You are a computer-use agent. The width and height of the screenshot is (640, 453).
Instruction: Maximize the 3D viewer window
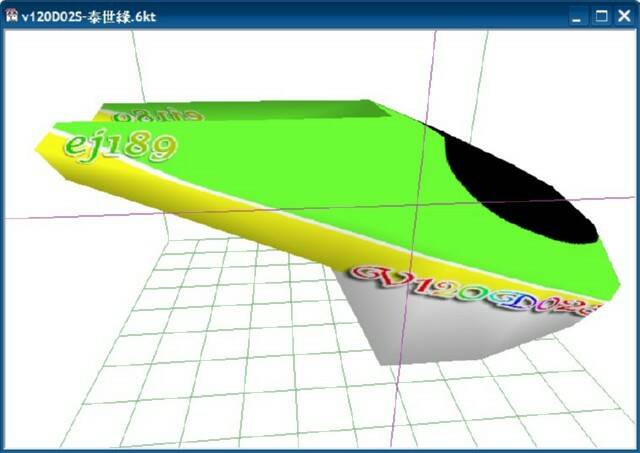click(601, 16)
